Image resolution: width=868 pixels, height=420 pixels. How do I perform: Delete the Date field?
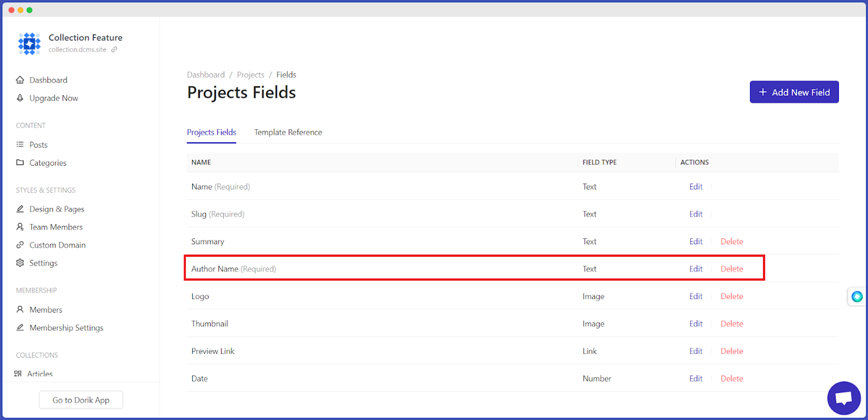click(732, 378)
